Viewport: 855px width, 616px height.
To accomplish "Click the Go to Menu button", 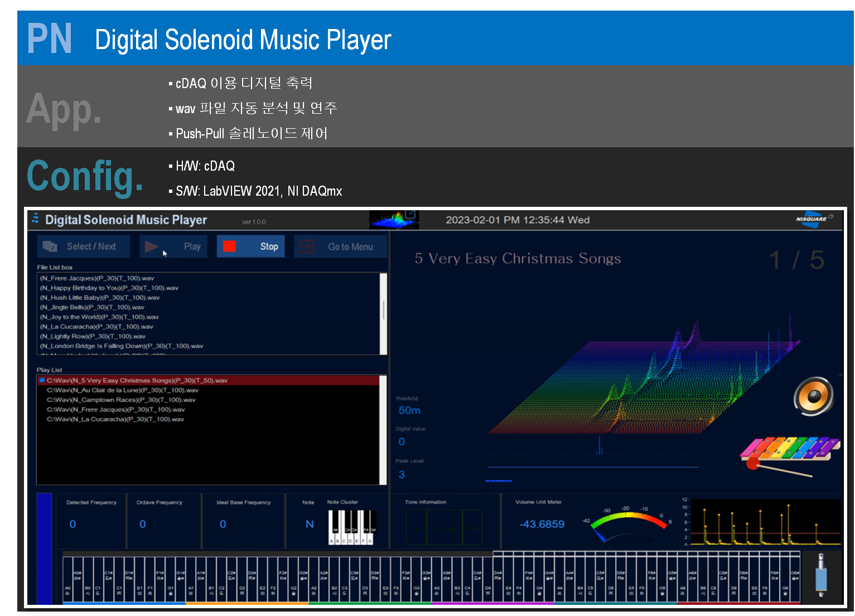I will click(340, 246).
